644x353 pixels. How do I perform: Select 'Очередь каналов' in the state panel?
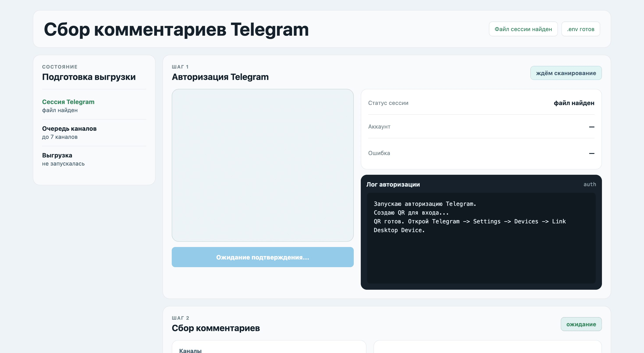(69, 129)
